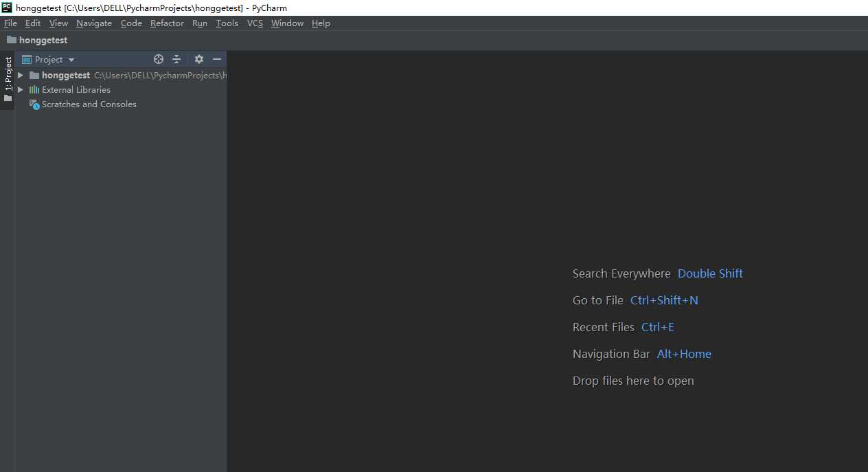Open the Navigate menu
Image resolution: width=868 pixels, height=472 pixels.
(x=94, y=23)
